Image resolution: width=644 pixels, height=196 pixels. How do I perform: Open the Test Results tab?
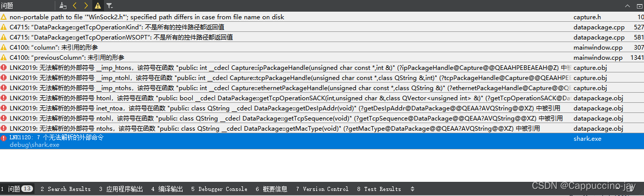(x=379, y=189)
